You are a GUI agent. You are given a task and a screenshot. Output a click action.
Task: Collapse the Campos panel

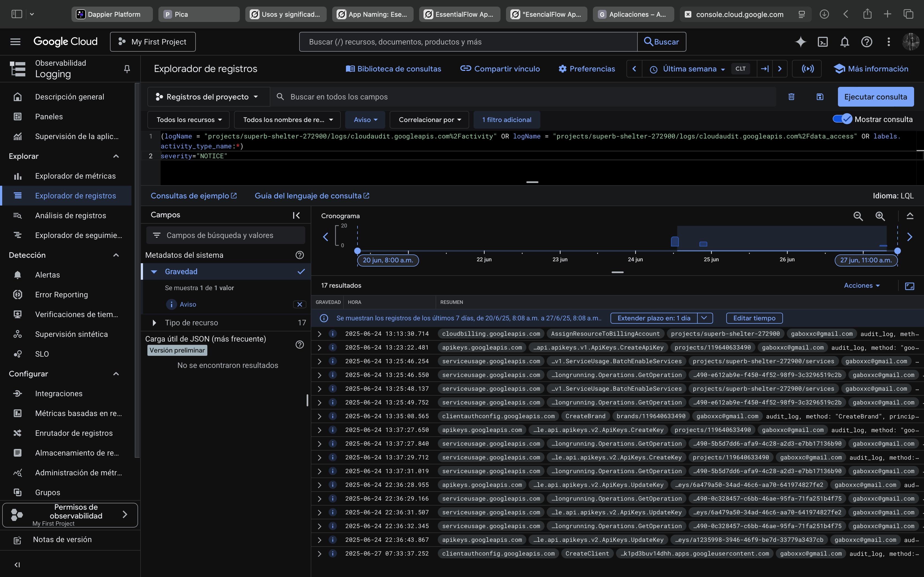[x=296, y=215]
